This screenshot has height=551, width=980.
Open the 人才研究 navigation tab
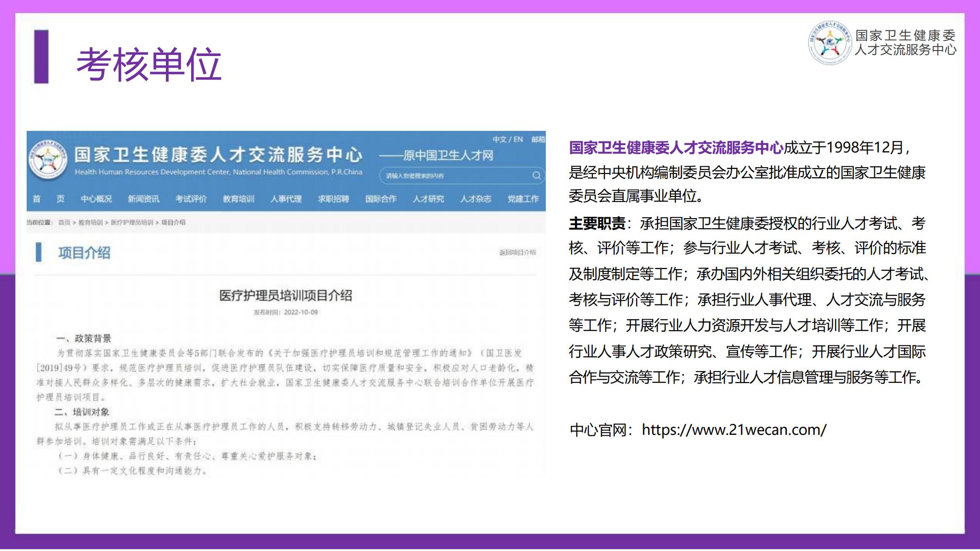coord(428,199)
